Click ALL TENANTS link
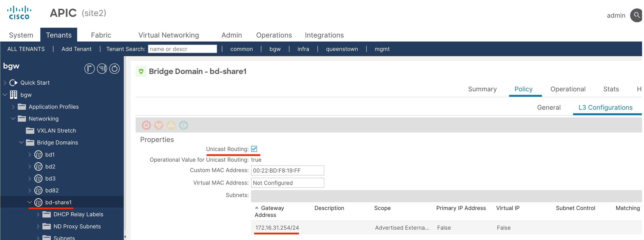Image resolution: width=644 pixels, height=240 pixels. point(26,49)
